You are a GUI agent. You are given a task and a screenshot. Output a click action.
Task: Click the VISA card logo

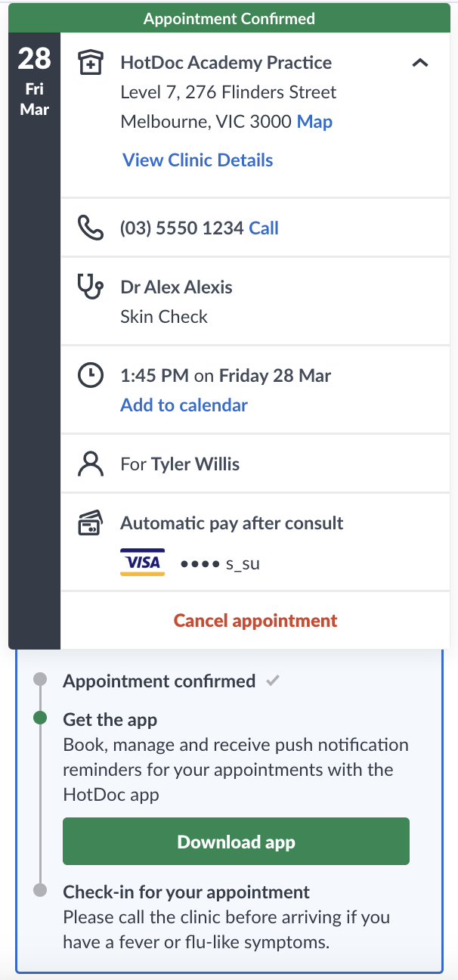coord(142,563)
